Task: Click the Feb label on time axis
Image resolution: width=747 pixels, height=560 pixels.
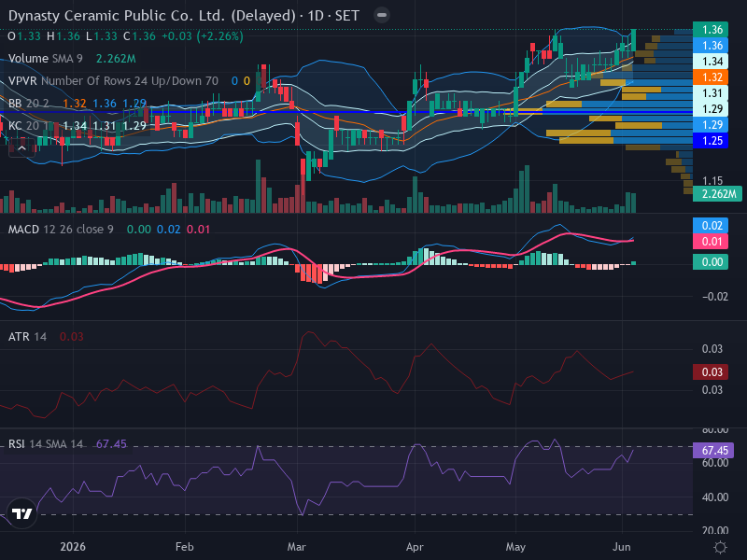Action: tap(184, 547)
